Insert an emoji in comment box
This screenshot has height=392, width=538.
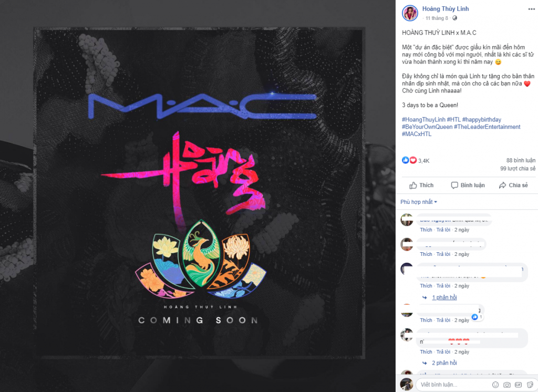pyautogui.click(x=495, y=385)
